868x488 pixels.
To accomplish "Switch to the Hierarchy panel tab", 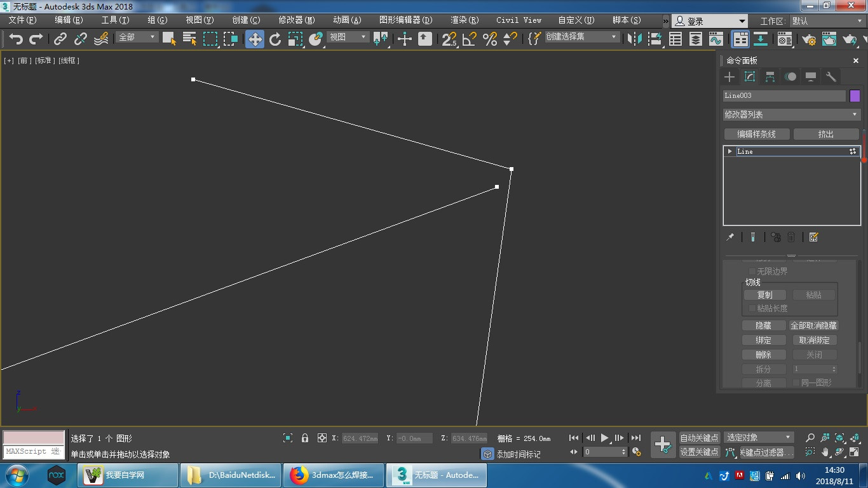I will 770,77.
